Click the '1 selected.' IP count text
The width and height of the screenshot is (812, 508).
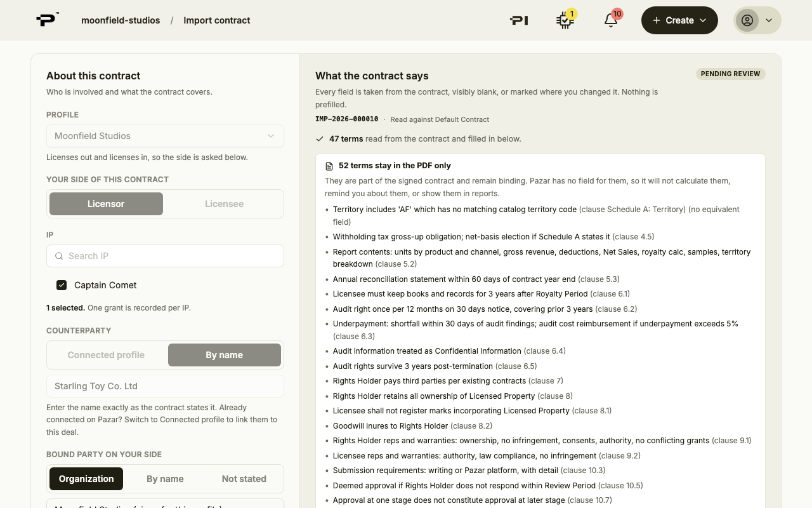(x=65, y=308)
